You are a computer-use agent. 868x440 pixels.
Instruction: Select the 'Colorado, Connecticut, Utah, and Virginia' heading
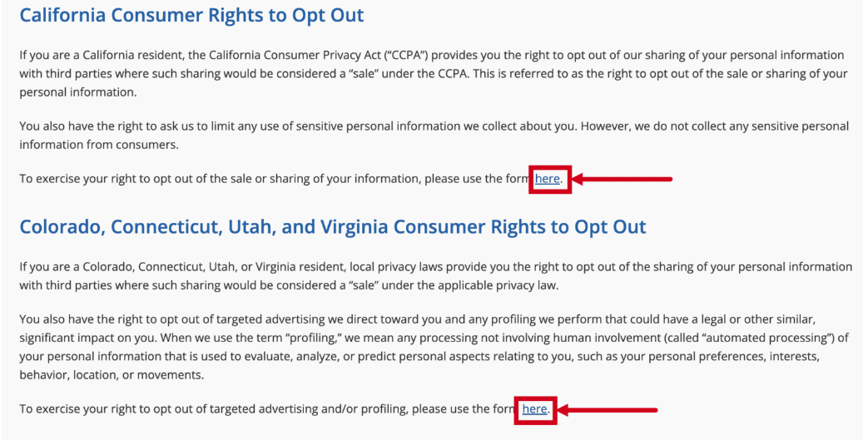(333, 227)
